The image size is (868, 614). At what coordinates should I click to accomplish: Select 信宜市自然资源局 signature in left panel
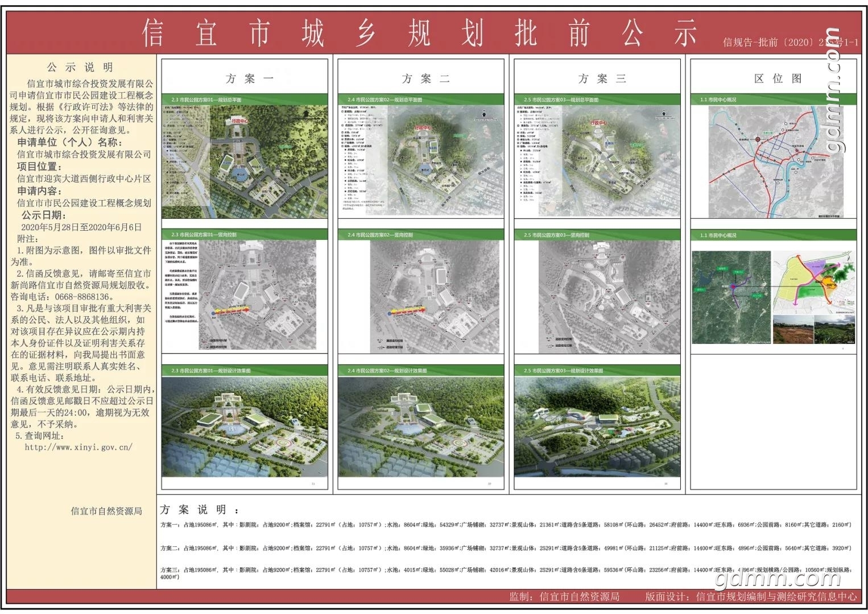click(106, 511)
